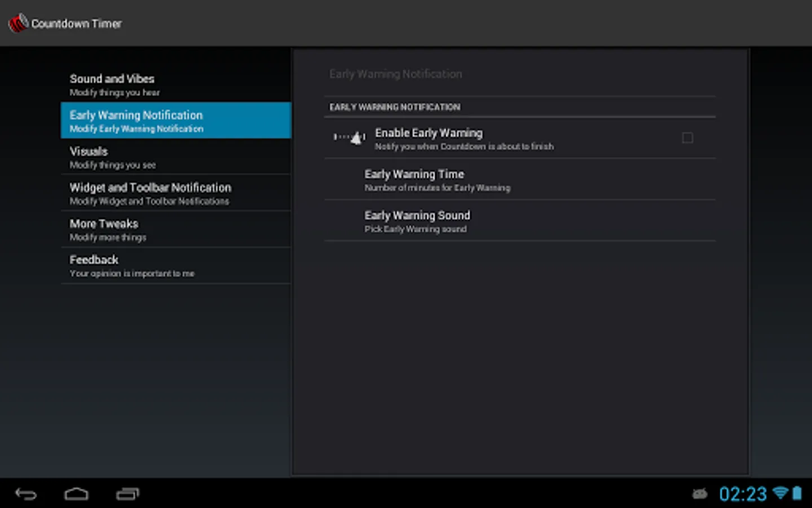This screenshot has width=812, height=508.
Task: Open Sound and Vibes settings
Action: 176,84
